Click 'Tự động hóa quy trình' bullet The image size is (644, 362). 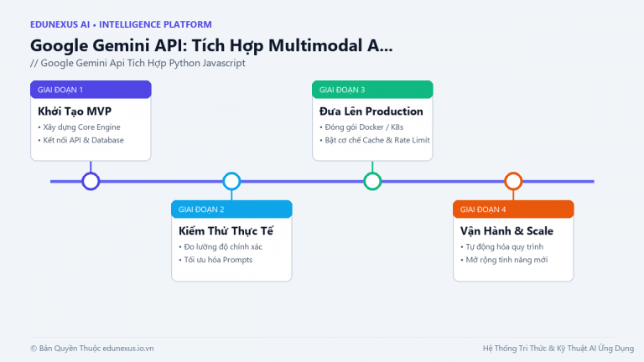[x=502, y=246]
